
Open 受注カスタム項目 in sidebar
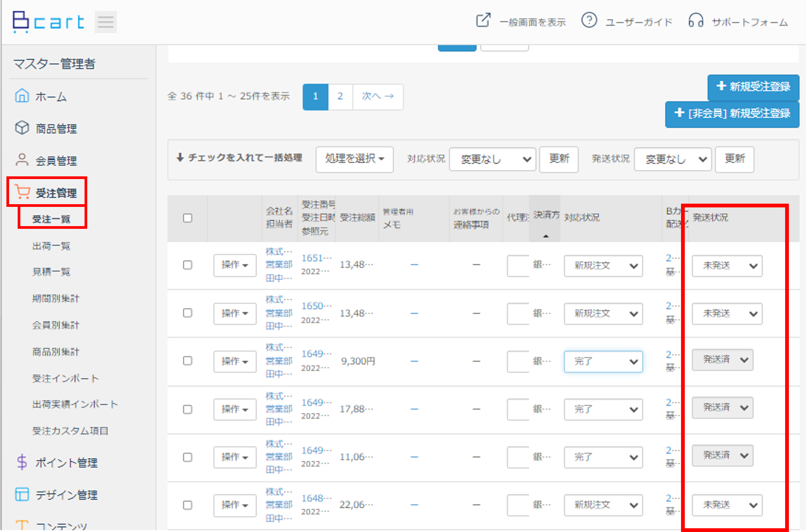click(70, 431)
